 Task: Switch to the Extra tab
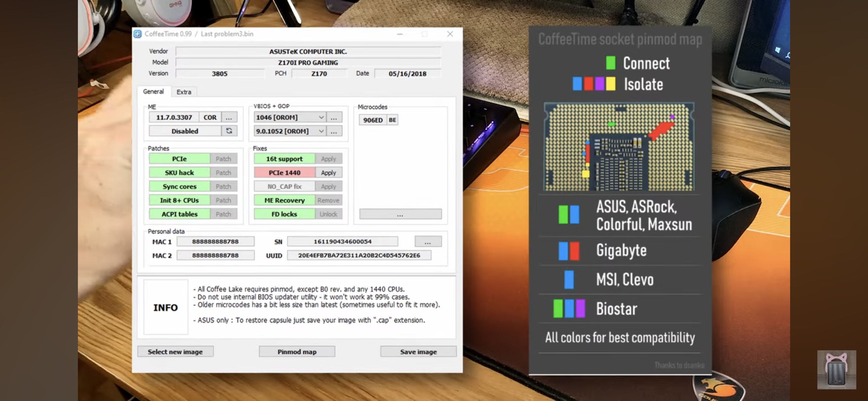point(184,92)
